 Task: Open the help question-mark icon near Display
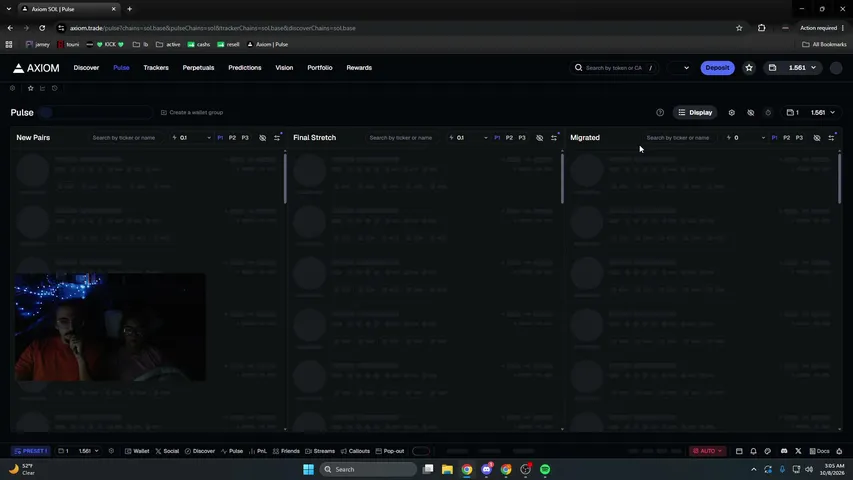pos(660,113)
